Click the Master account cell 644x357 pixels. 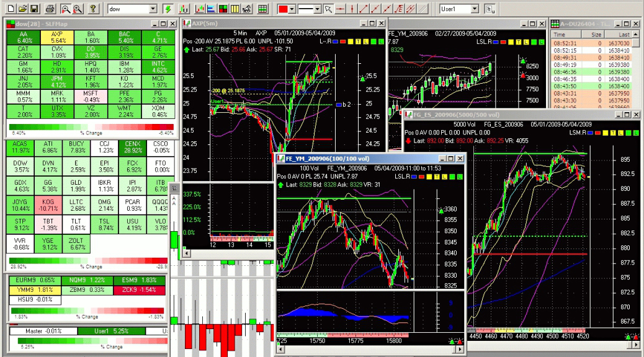click(43, 331)
